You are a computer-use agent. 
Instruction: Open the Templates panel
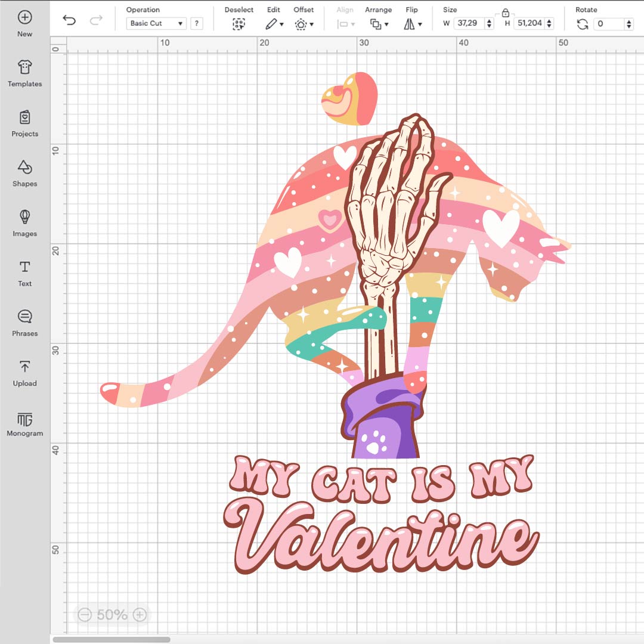point(24,73)
